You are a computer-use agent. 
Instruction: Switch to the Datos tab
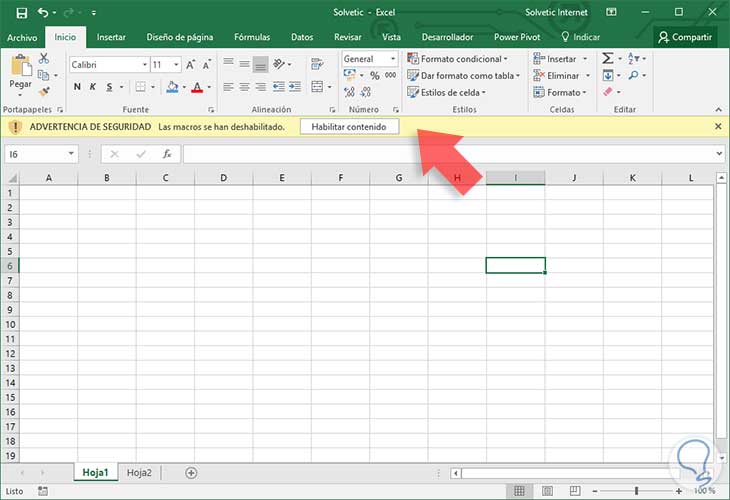(x=302, y=37)
